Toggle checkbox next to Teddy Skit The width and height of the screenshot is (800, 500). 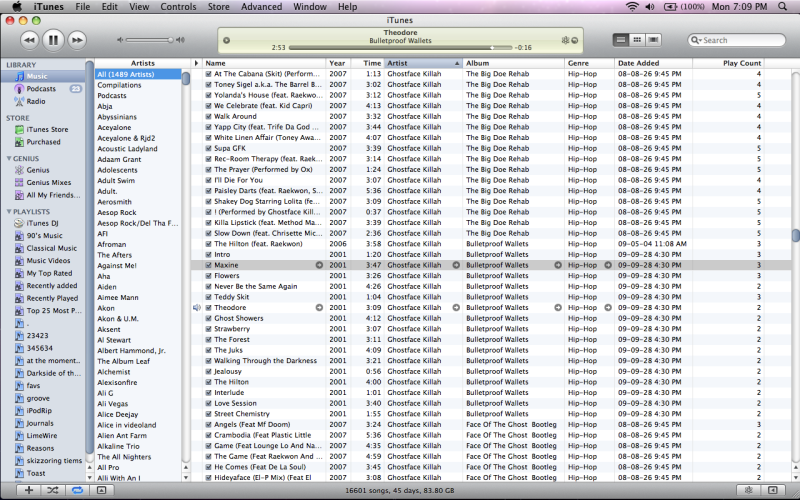coord(208,297)
